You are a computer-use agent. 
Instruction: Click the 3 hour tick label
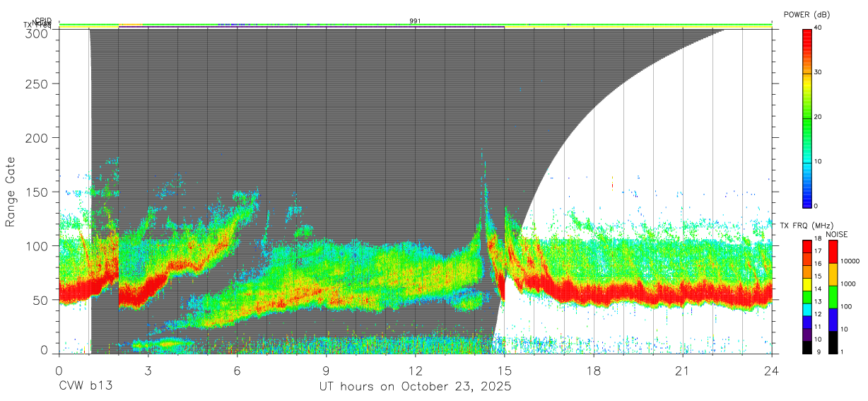[148, 371]
